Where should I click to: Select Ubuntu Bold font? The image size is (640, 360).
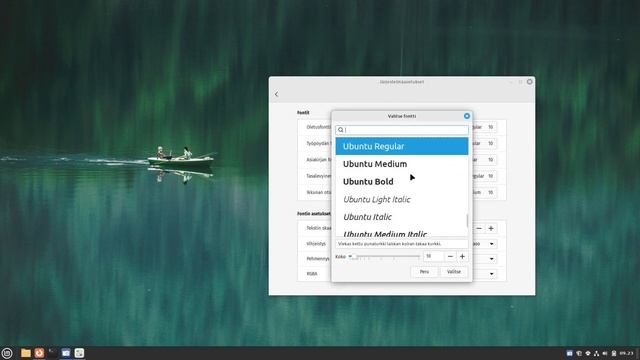pos(402,182)
